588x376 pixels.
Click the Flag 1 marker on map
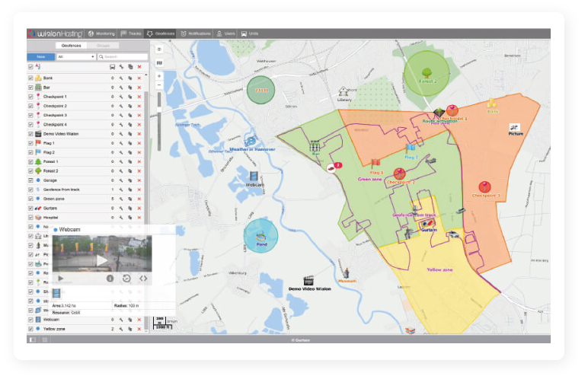375,164
